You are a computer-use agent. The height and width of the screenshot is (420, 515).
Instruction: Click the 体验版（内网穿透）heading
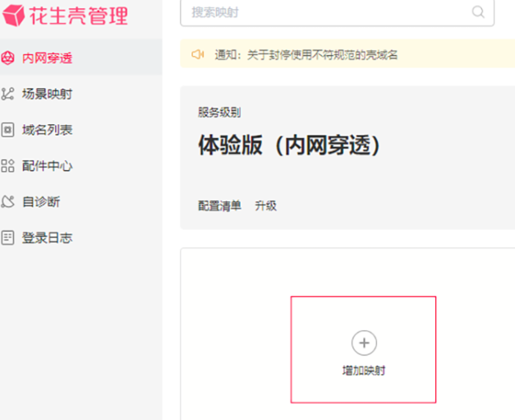pos(289,145)
